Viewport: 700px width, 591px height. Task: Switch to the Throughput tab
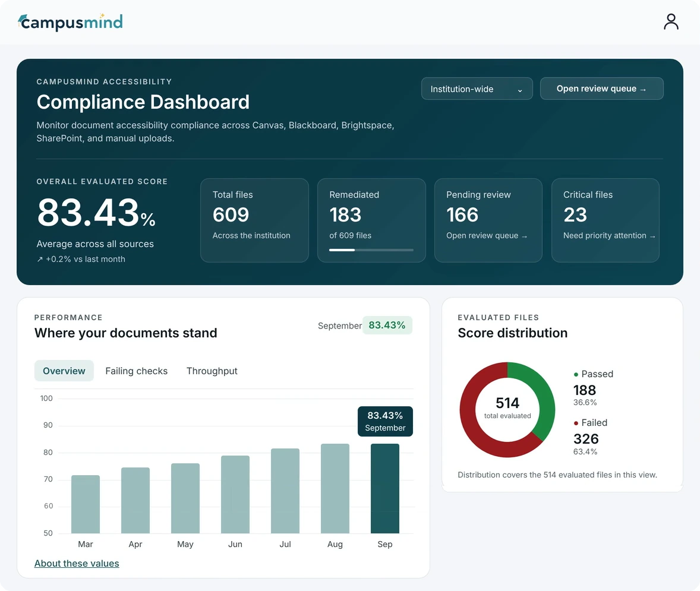click(212, 371)
